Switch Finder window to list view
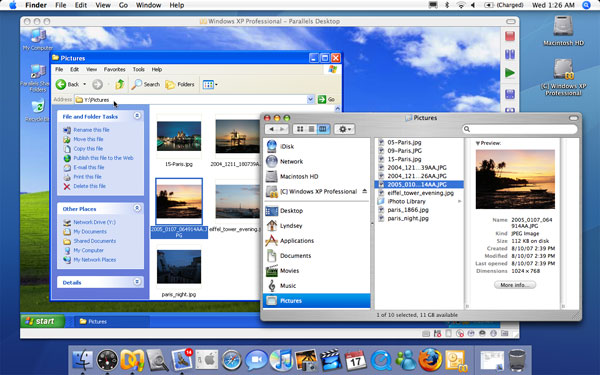This screenshot has width=600, height=375. (311, 129)
